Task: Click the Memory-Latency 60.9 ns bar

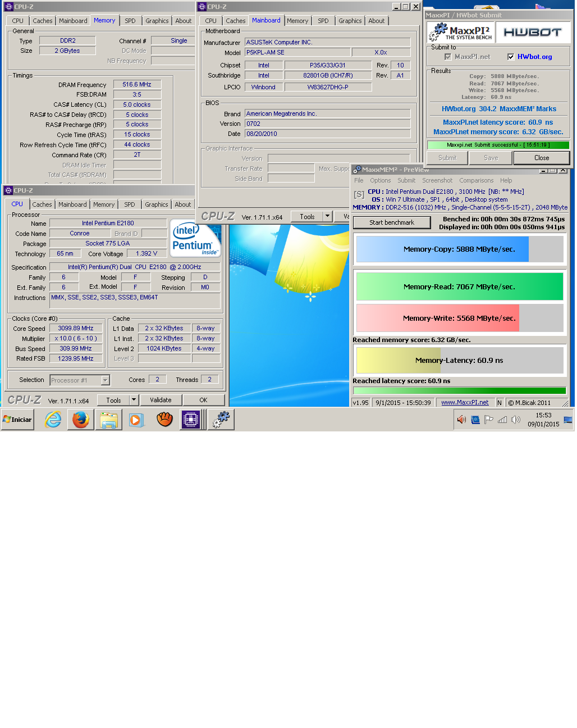Action: click(x=460, y=360)
